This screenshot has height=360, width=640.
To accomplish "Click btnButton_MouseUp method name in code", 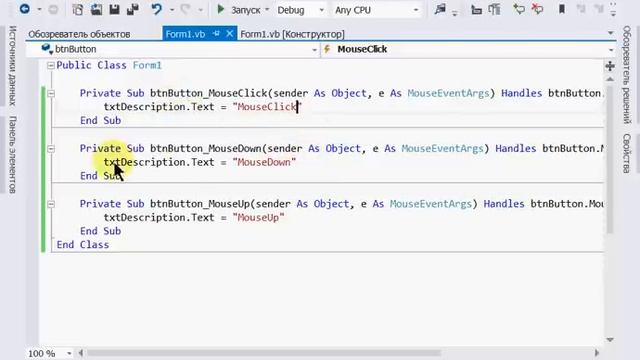I will 200,204.
